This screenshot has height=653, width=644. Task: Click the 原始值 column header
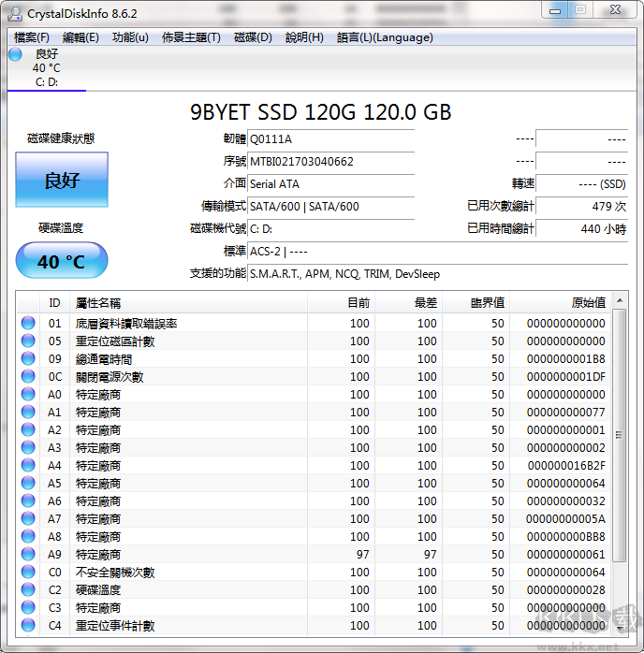coord(588,303)
